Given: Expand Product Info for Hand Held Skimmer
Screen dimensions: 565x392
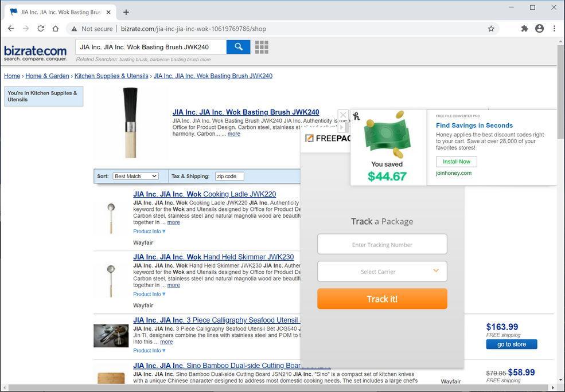Looking at the screenshot, I should [x=149, y=294].
